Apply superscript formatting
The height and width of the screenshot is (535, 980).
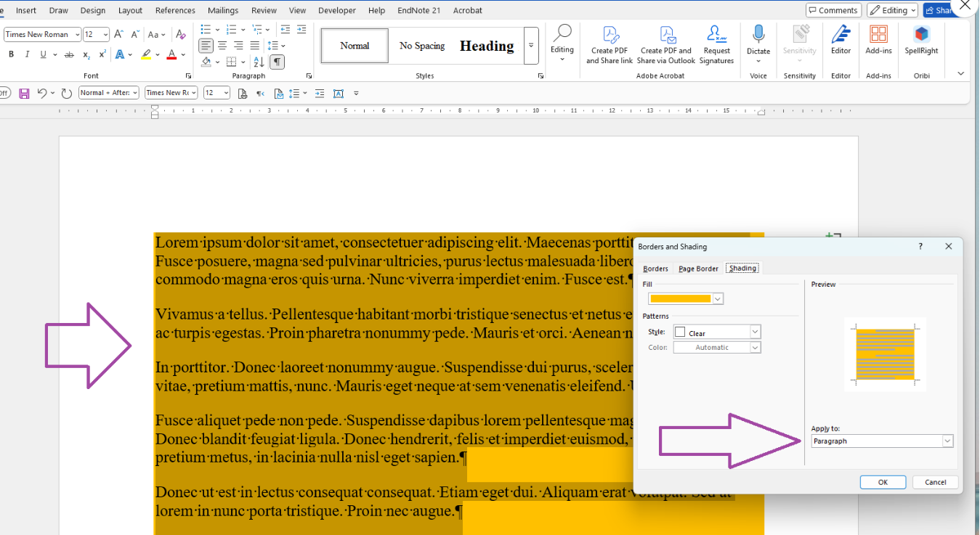(102, 54)
